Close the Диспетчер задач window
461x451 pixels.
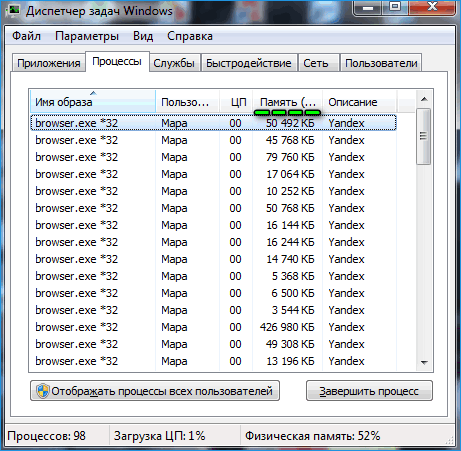432,7
